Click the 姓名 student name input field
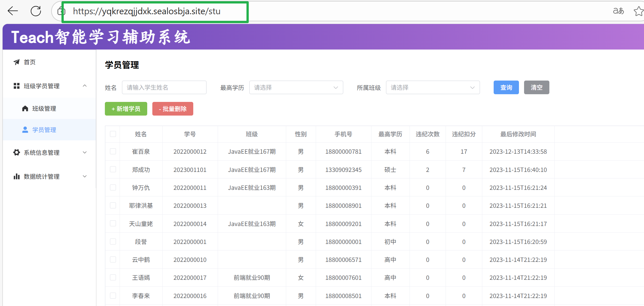 (164, 87)
